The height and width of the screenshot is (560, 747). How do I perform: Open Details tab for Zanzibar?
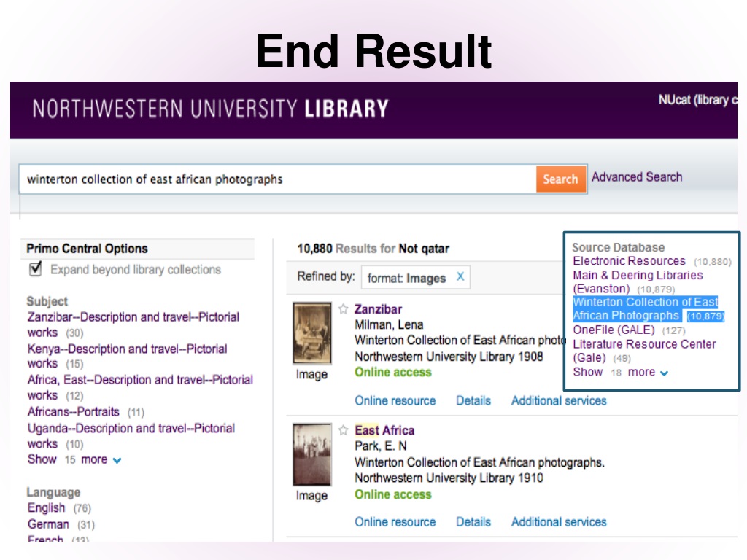click(473, 400)
